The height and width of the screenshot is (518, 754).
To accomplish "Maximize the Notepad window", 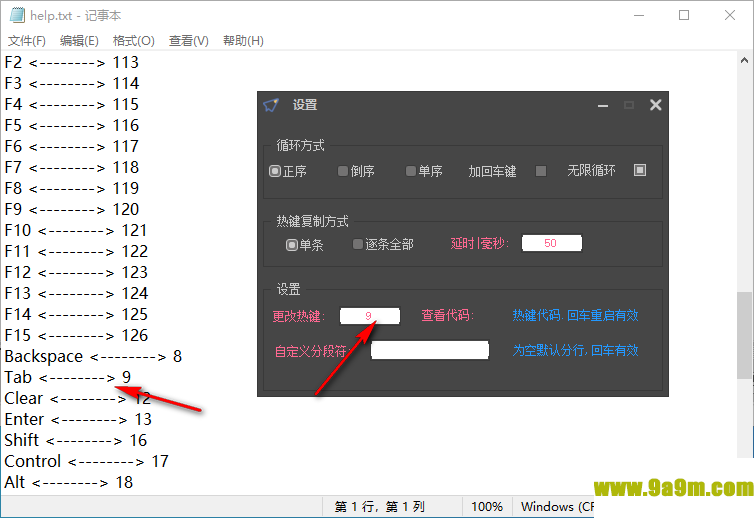I will tap(684, 15).
